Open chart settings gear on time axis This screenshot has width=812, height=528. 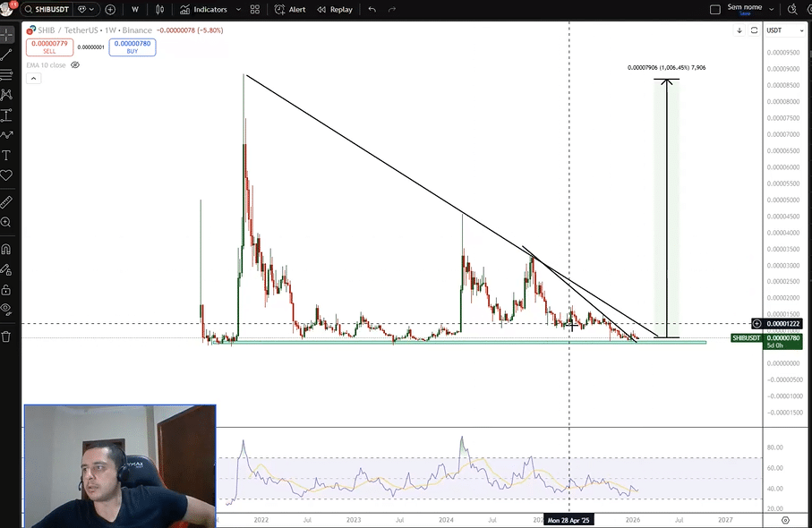click(x=785, y=520)
